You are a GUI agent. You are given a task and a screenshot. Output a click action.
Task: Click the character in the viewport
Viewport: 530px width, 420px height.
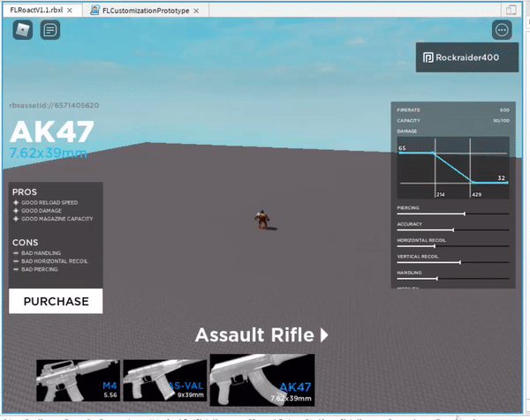coord(262,220)
